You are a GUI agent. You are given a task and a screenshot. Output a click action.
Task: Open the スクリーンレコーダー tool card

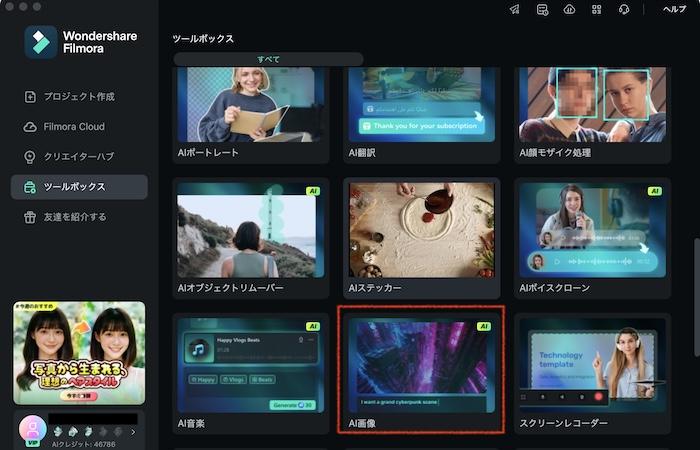click(592, 374)
